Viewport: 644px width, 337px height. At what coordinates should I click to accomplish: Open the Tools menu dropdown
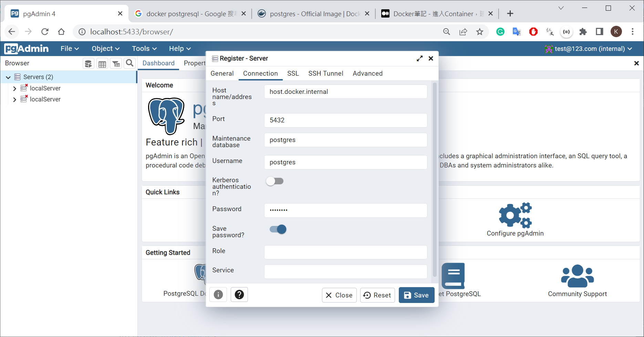[x=144, y=48]
